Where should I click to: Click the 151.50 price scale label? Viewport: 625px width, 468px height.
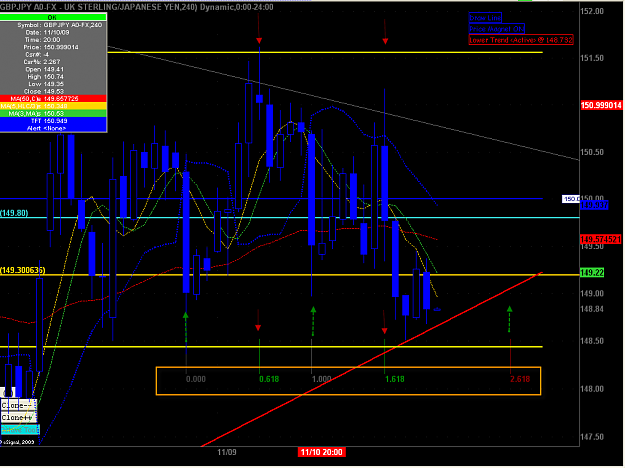click(592, 58)
